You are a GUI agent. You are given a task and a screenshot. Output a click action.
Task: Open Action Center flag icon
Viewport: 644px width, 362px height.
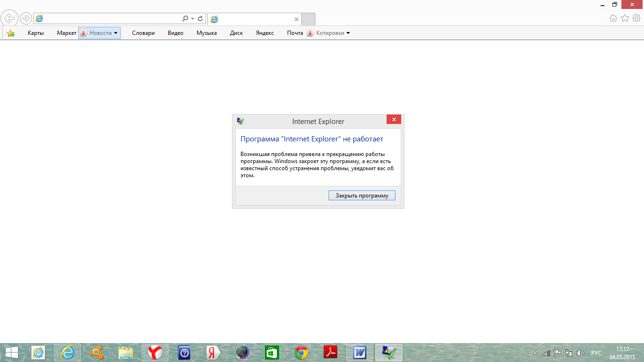point(557,353)
